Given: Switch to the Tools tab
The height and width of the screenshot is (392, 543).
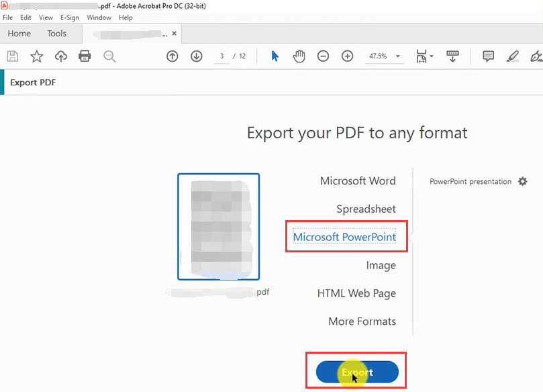Looking at the screenshot, I should tap(57, 34).
